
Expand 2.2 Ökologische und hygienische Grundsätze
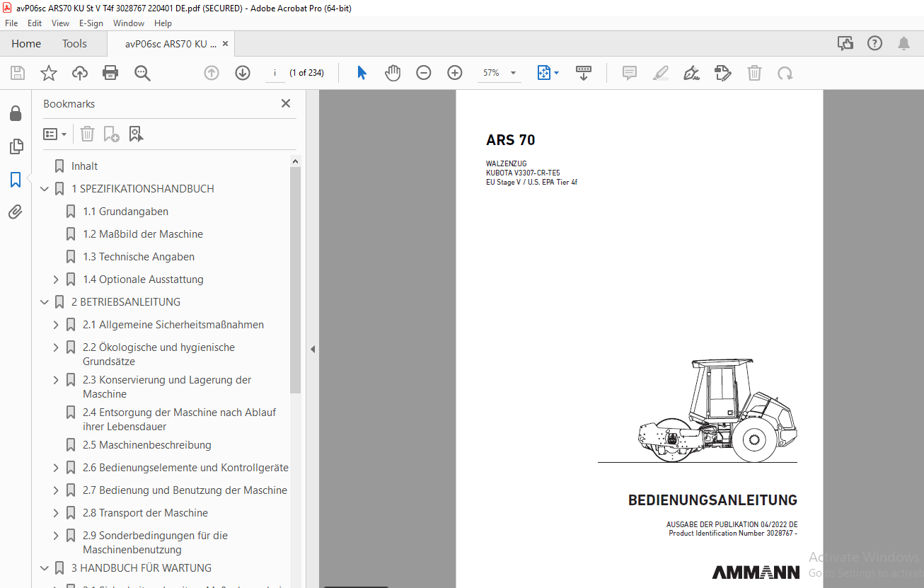click(56, 347)
